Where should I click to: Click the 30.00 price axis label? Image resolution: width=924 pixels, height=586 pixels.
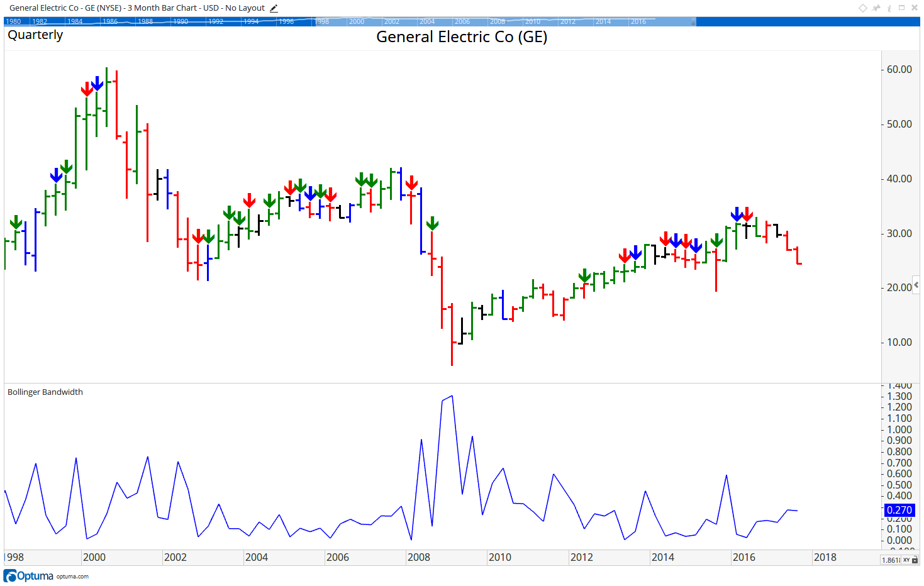pos(899,233)
